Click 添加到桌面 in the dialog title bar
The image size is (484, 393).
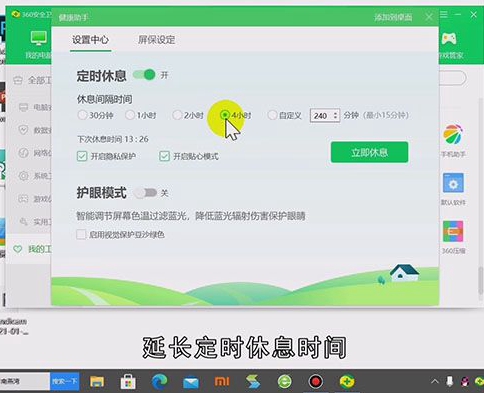[x=393, y=17]
